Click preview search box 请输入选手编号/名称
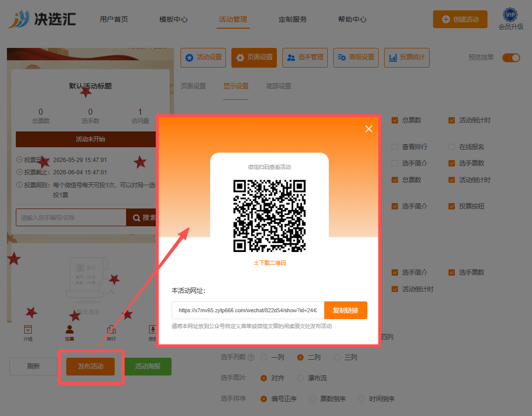This screenshot has height=416, width=532. [71, 218]
